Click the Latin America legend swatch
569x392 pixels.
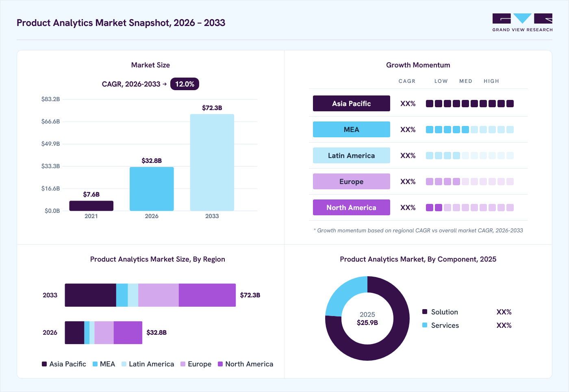(124, 364)
